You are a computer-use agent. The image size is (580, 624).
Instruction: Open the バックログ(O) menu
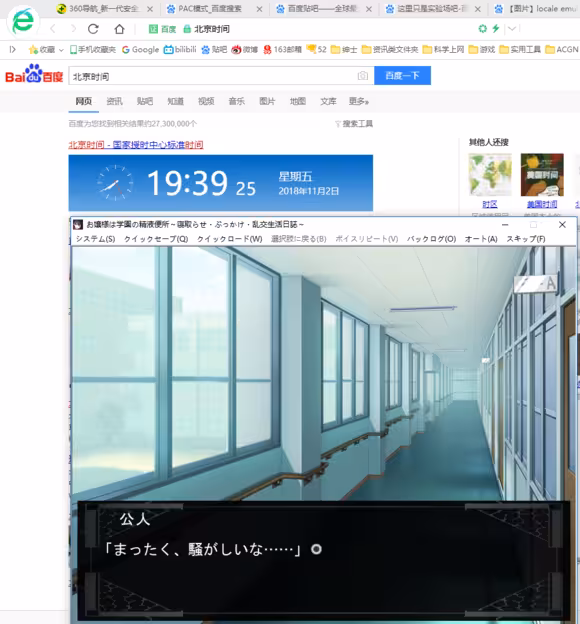432,239
